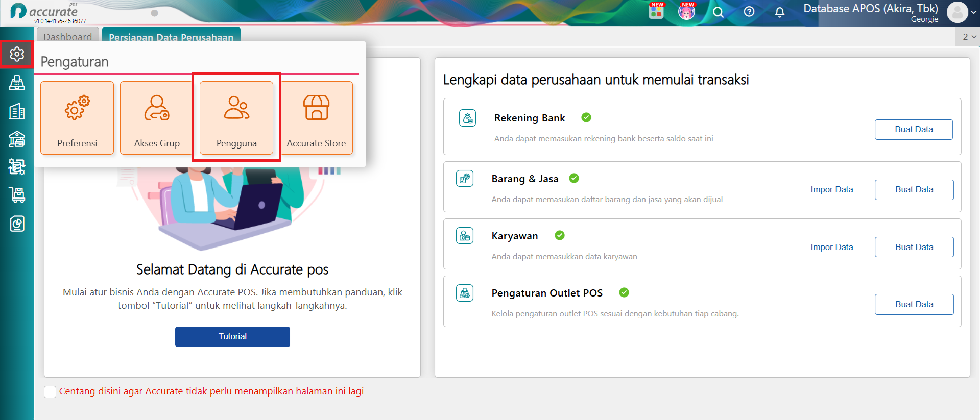Screen dimensions: 980x420
Task: Open the Preferensi settings tile
Action: 77,118
